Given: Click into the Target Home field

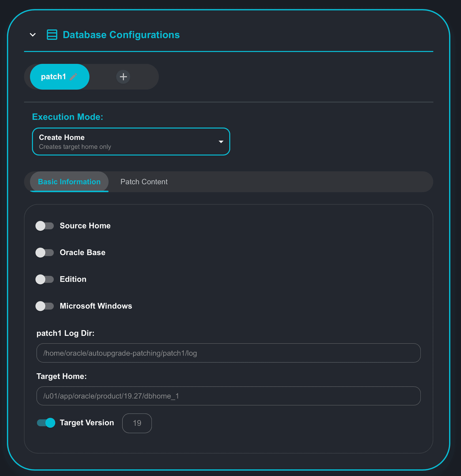Looking at the screenshot, I should [x=228, y=396].
